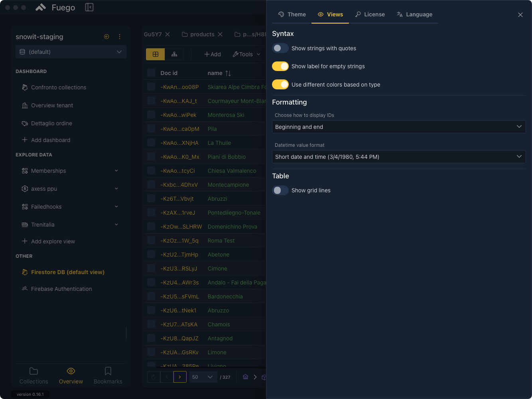Close the Gu5Y7 tab
Viewport: 532px width, 399px height.
[x=168, y=34]
